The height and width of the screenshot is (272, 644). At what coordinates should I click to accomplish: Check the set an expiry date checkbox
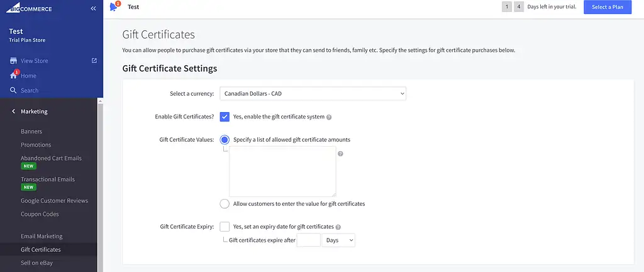click(x=225, y=227)
